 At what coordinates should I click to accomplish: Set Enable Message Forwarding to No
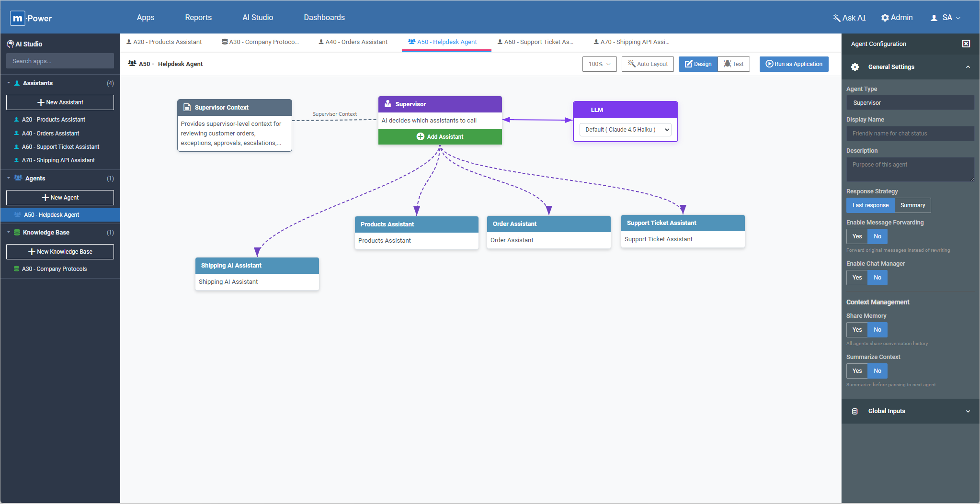coord(877,236)
